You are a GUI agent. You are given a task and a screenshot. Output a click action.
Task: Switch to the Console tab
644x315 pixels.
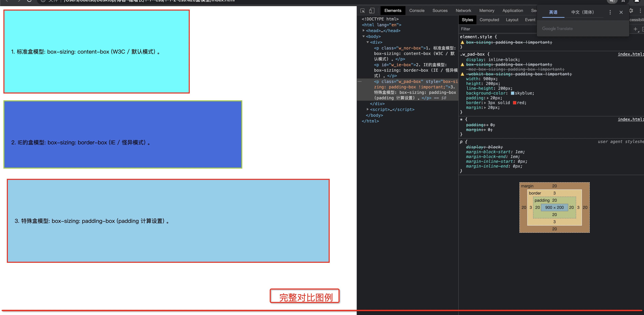417,11
